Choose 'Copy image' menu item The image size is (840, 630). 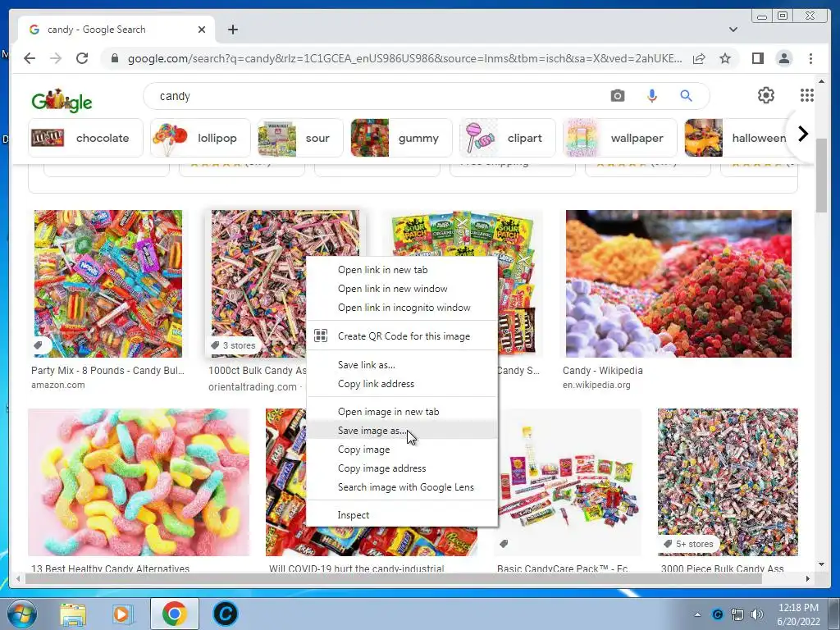tap(402, 450)
